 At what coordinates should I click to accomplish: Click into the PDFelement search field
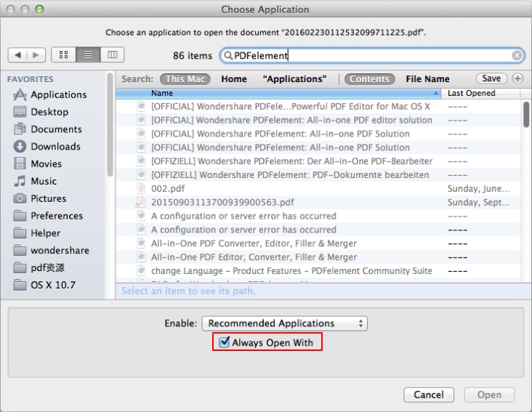click(372, 55)
